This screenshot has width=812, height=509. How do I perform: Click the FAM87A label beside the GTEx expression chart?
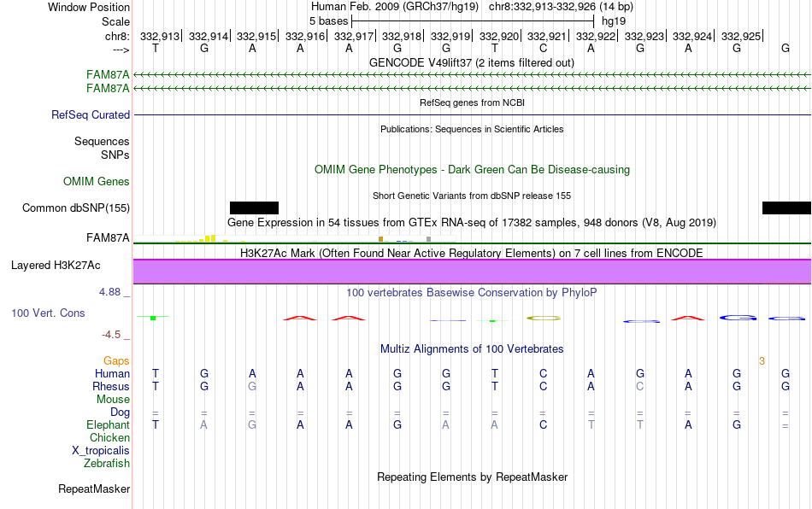[108, 238]
